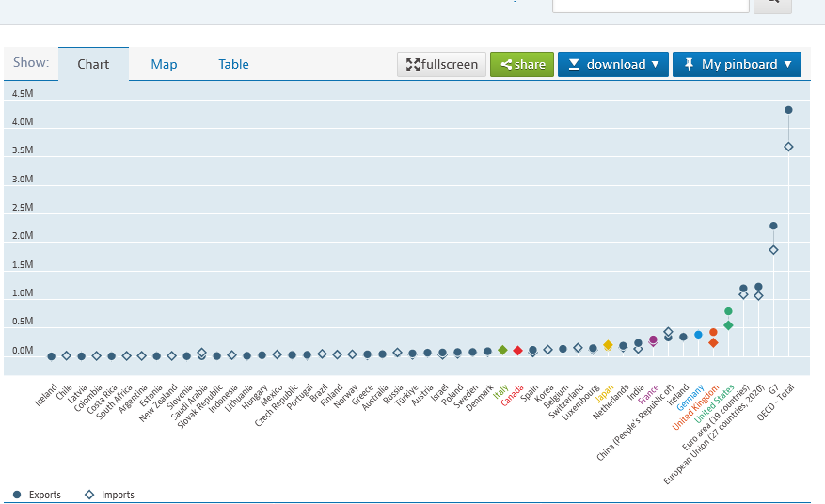
Task: Switch to the Table tab
Action: (x=233, y=64)
